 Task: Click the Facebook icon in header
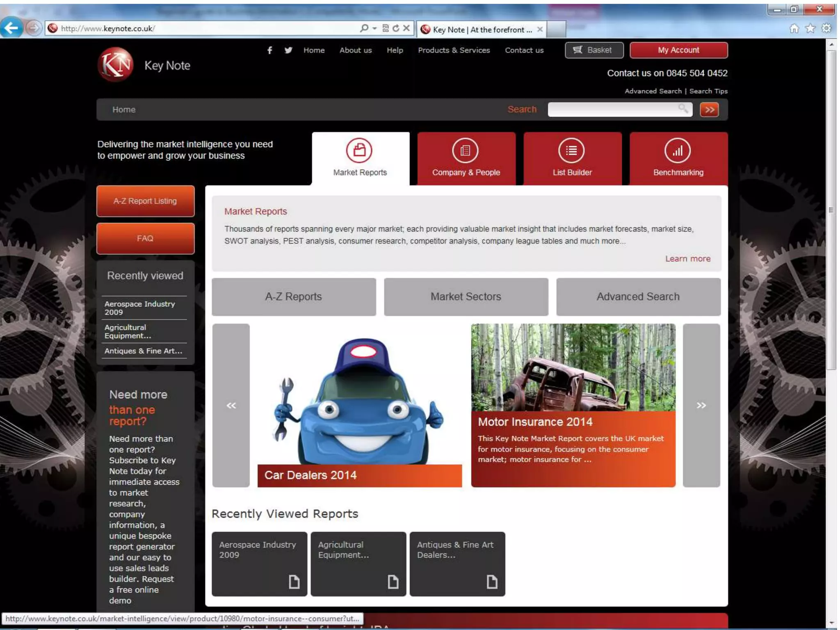269,50
